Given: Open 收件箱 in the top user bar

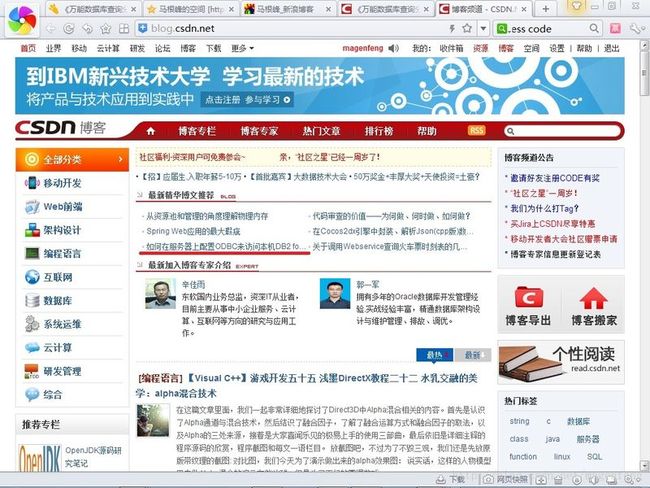Looking at the screenshot, I should click(x=451, y=48).
